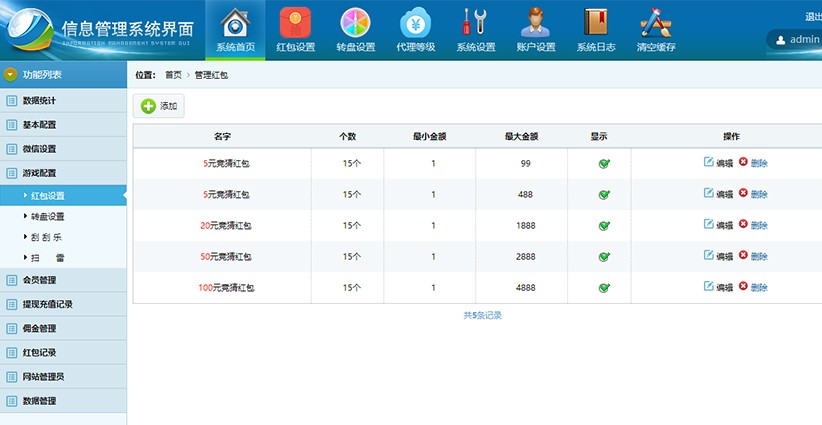Click 首页 in the breadcrumb

pos(174,75)
